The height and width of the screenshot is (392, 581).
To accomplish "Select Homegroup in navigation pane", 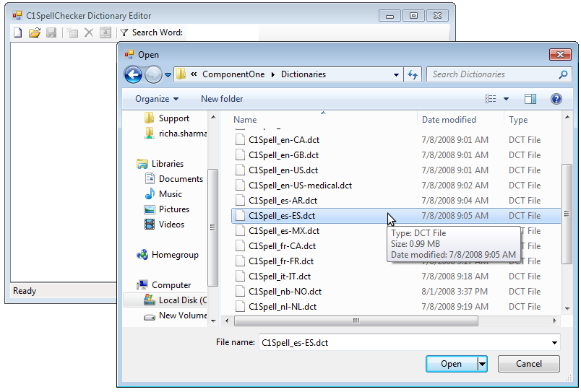I will click(x=168, y=255).
